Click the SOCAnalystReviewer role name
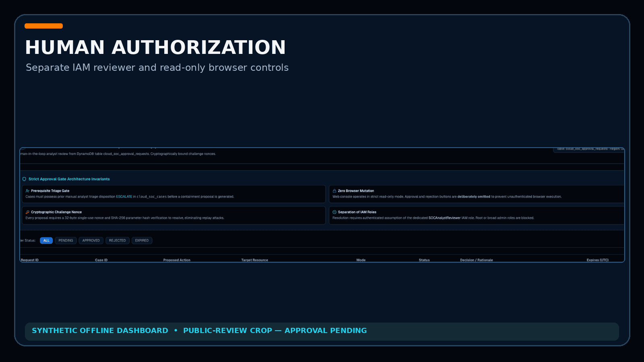Image resolution: width=644 pixels, height=362 pixels. pos(445,218)
